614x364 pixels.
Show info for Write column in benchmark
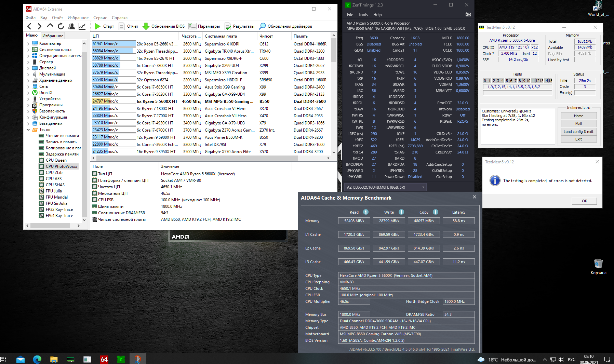point(401,212)
